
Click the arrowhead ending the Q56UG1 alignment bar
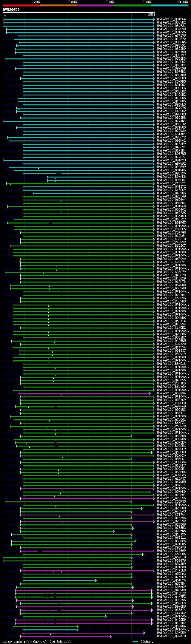tap(131, 459)
